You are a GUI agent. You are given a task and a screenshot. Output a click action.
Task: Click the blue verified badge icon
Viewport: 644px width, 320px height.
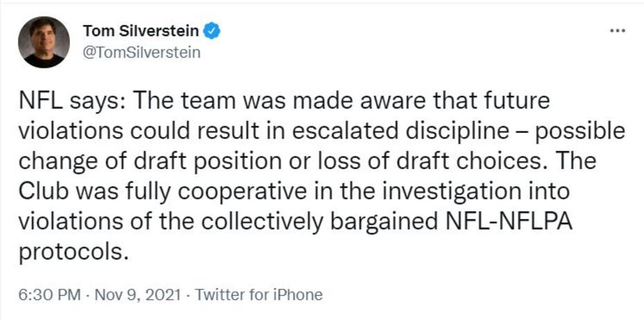(213, 30)
